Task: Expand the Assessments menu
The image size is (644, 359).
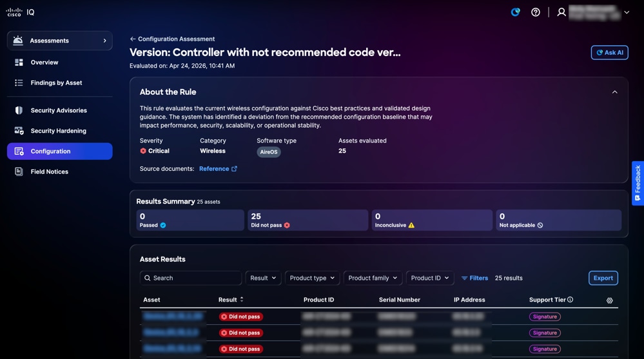Action: (x=59, y=41)
